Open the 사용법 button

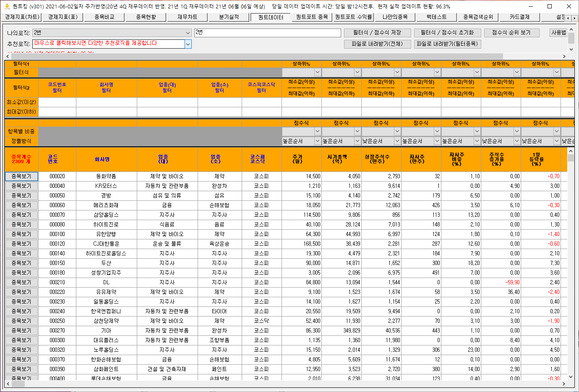click(x=558, y=33)
